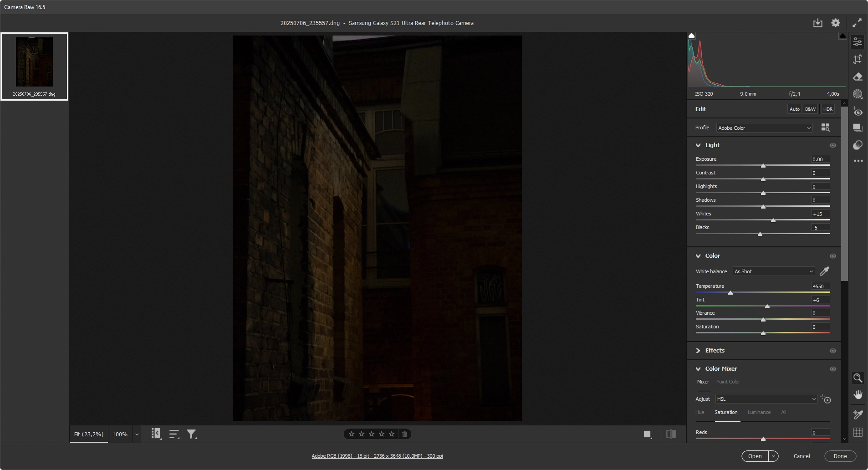Pick the White Balance eyedropper tool
This screenshot has width=868, height=470.
point(824,271)
